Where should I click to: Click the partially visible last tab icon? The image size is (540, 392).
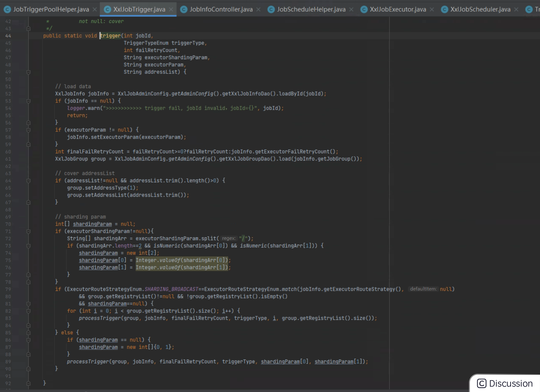point(529,9)
